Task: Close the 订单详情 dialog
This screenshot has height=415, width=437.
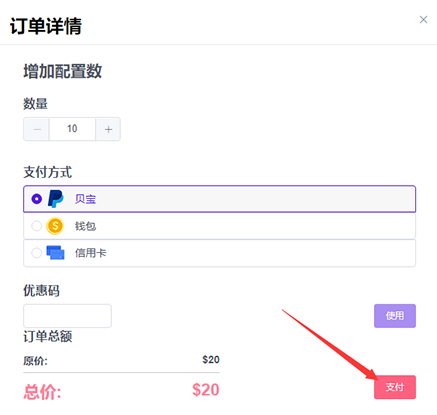Action: click(x=423, y=20)
